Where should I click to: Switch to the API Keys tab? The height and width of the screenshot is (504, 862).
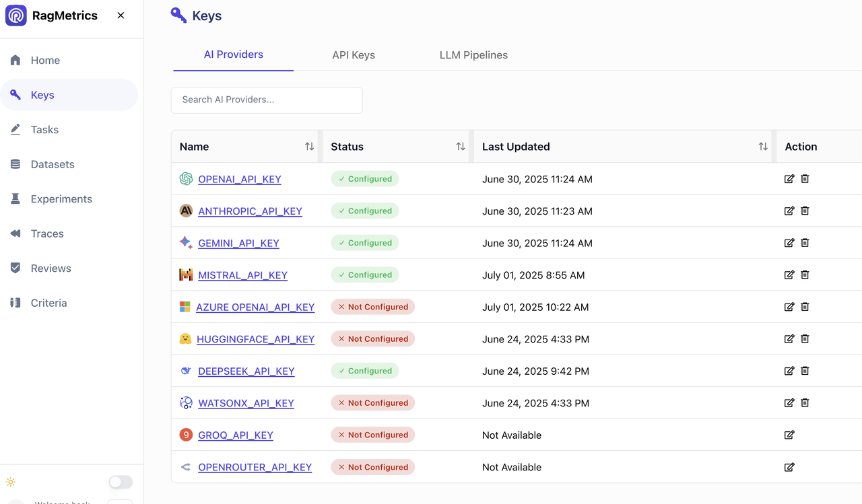point(354,55)
